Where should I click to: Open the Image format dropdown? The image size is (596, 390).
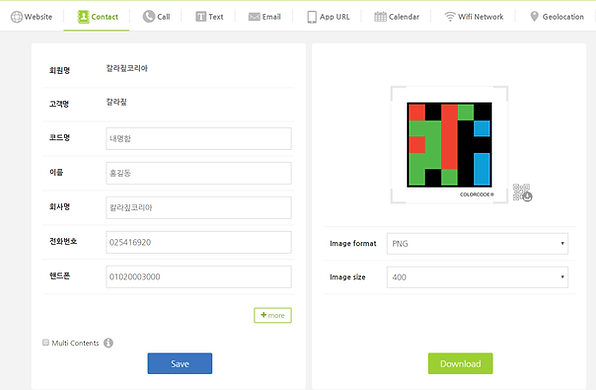tap(477, 244)
